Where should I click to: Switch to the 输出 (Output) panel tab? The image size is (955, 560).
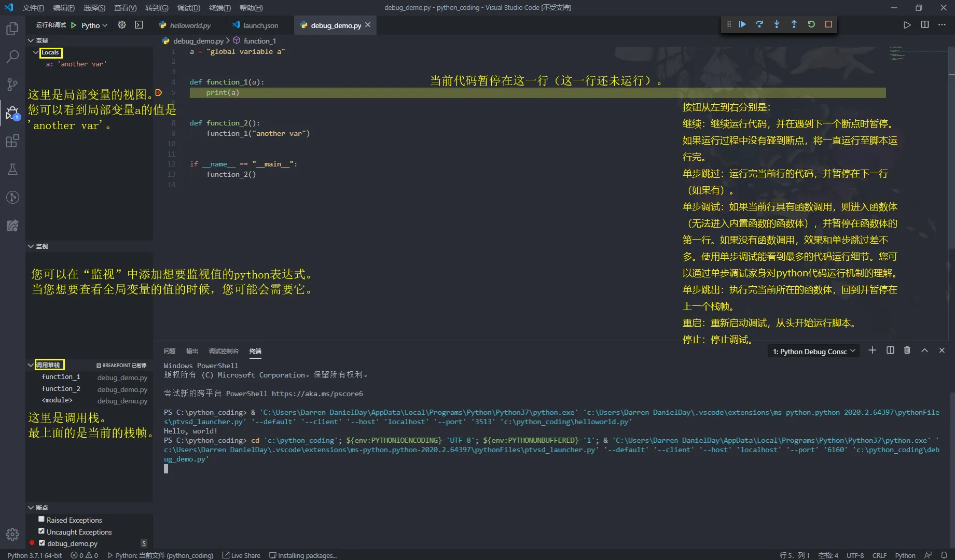[x=192, y=351]
